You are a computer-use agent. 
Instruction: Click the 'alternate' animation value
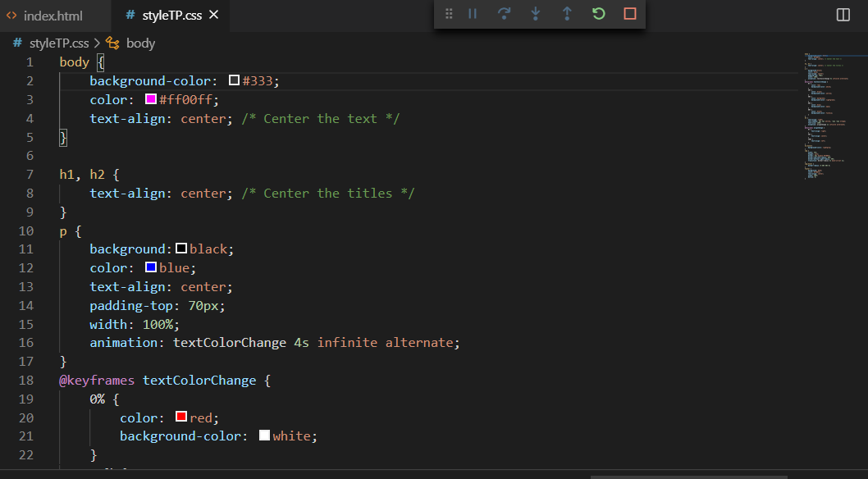point(419,342)
